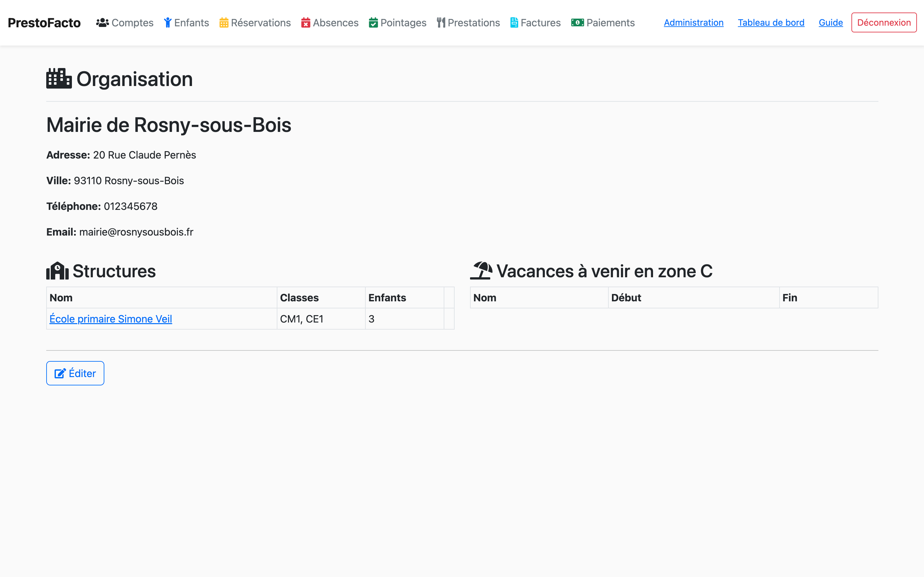Open Tableau de bord link
The height and width of the screenshot is (577, 924).
tap(771, 22)
